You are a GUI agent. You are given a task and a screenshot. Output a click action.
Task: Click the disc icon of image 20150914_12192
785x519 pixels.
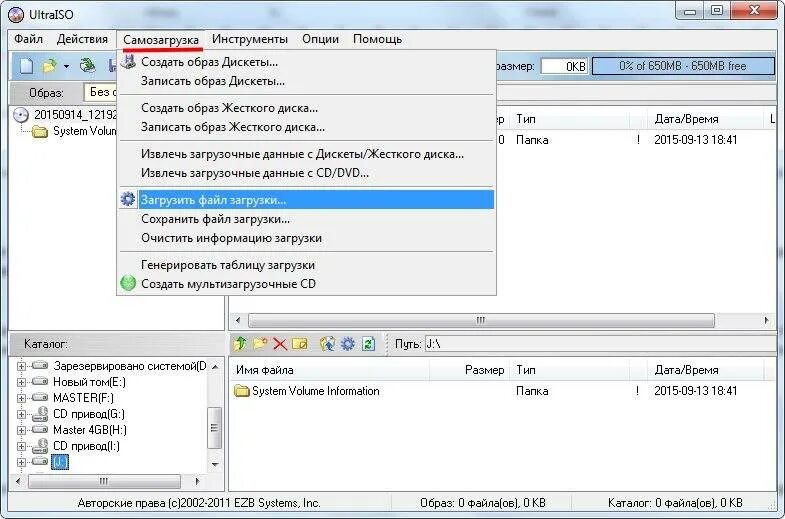tap(21, 115)
